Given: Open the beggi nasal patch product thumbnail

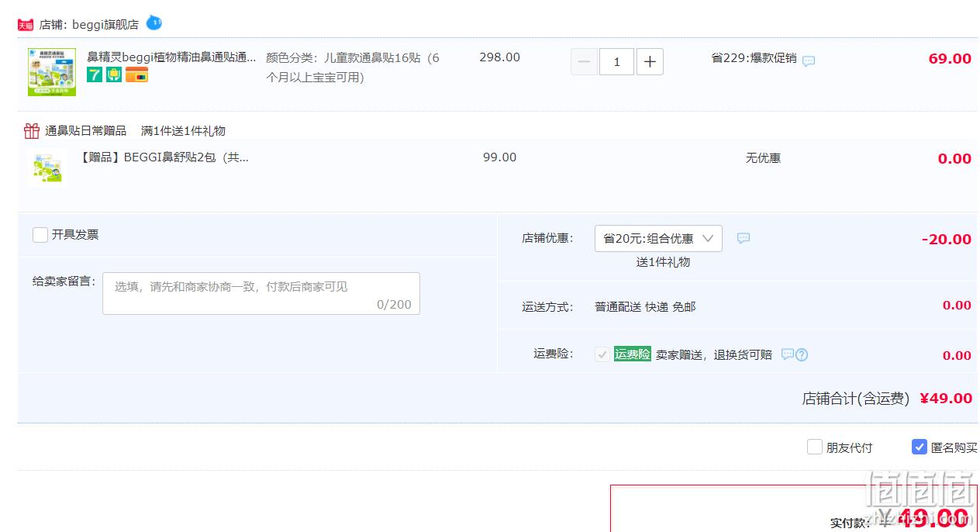Looking at the screenshot, I should point(52,72).
